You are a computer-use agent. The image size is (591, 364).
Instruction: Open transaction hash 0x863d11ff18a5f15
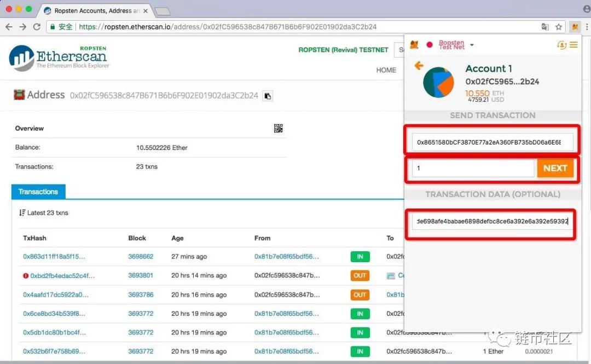coord(54,256)
